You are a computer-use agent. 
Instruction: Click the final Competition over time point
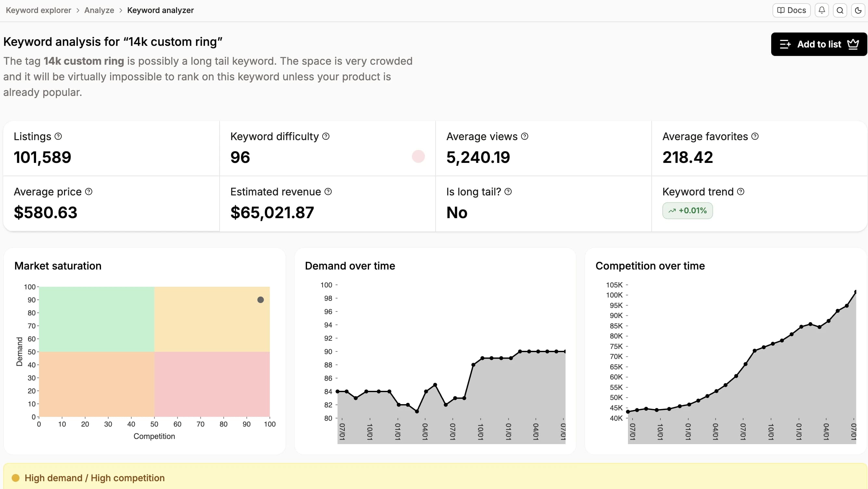tap(856, 292)
